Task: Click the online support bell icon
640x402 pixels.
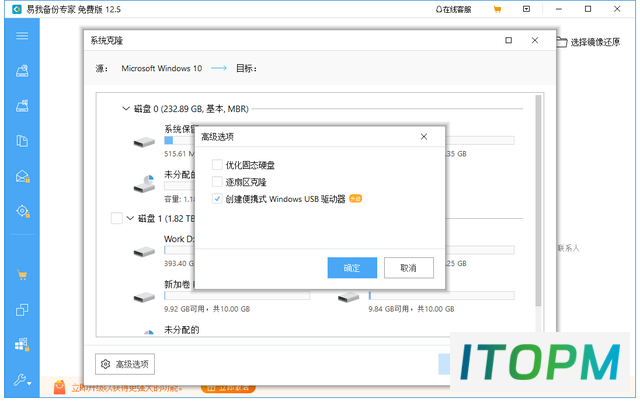Action: pyautogui.click(x=439, y=9)
